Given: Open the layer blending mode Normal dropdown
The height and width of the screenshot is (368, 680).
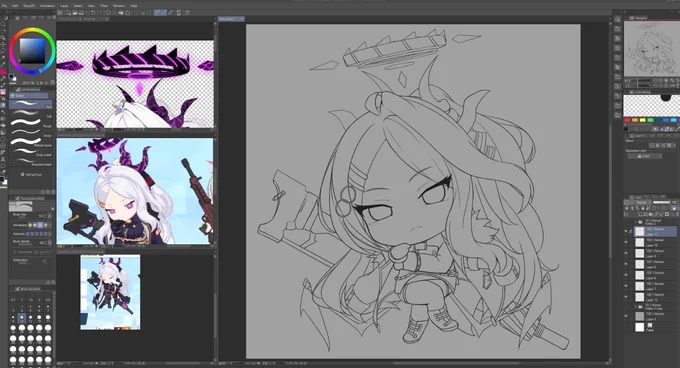Looking at the screenshot, I should pos(644,202).
